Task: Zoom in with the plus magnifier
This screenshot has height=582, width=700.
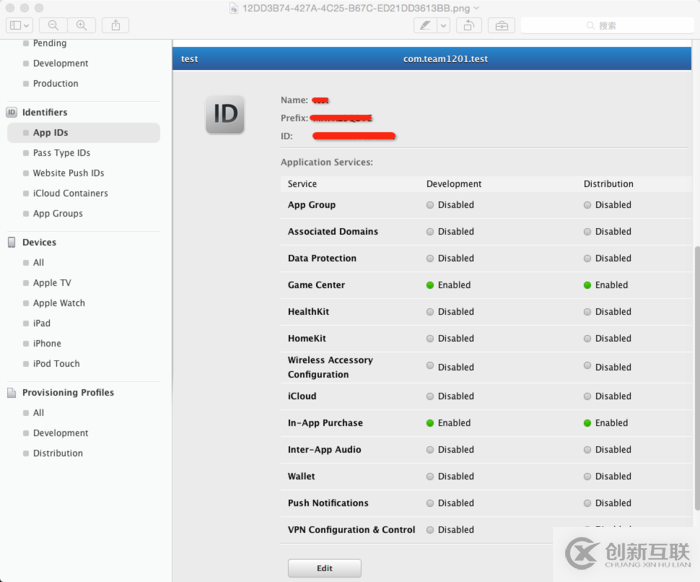Action: (x=81, y=25)
